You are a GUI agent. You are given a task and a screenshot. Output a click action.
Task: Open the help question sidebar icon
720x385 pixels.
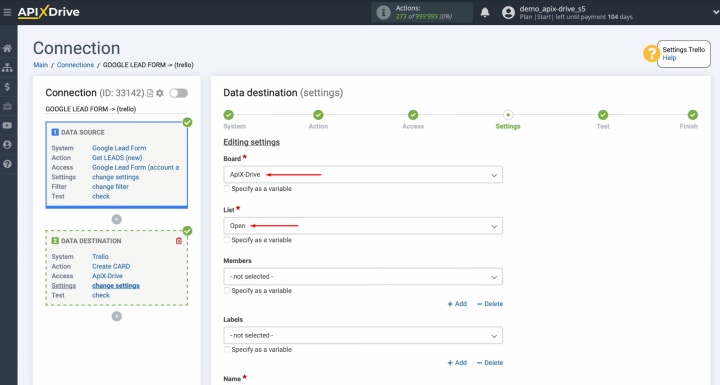coord(7,164)
